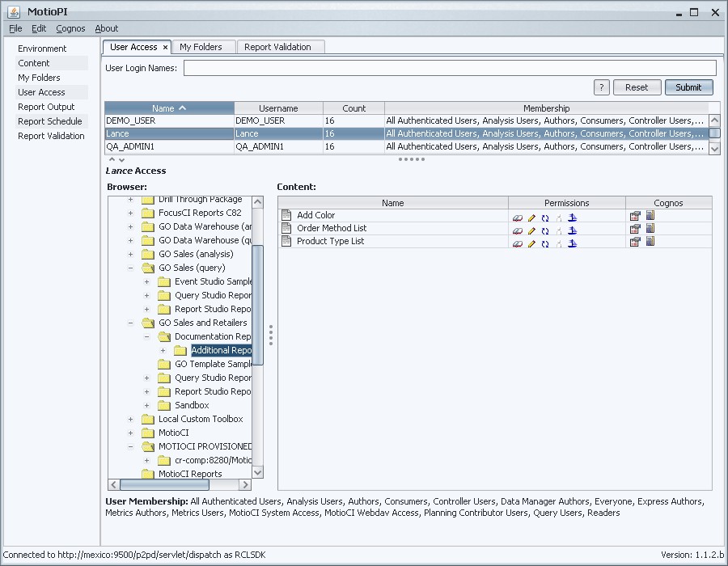Click the write pencil icon for Order Method List
Viewport: 728px width, 566px height.
point(531,230)
